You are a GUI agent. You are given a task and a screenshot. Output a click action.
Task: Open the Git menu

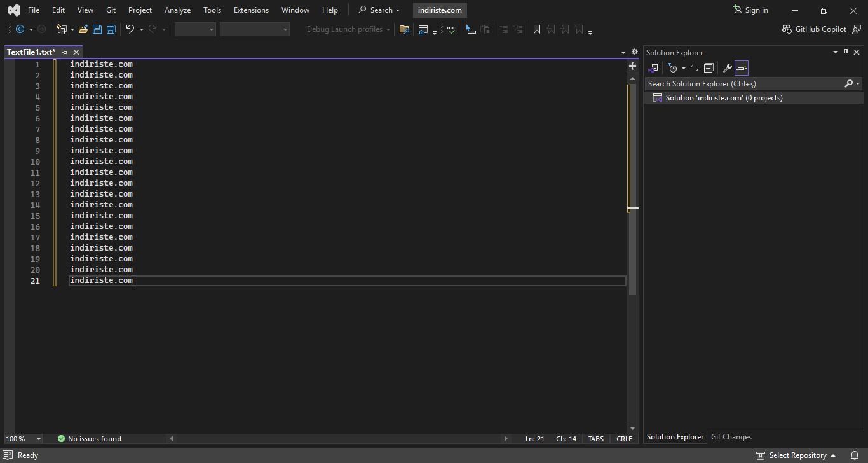[x=111, y=10]
